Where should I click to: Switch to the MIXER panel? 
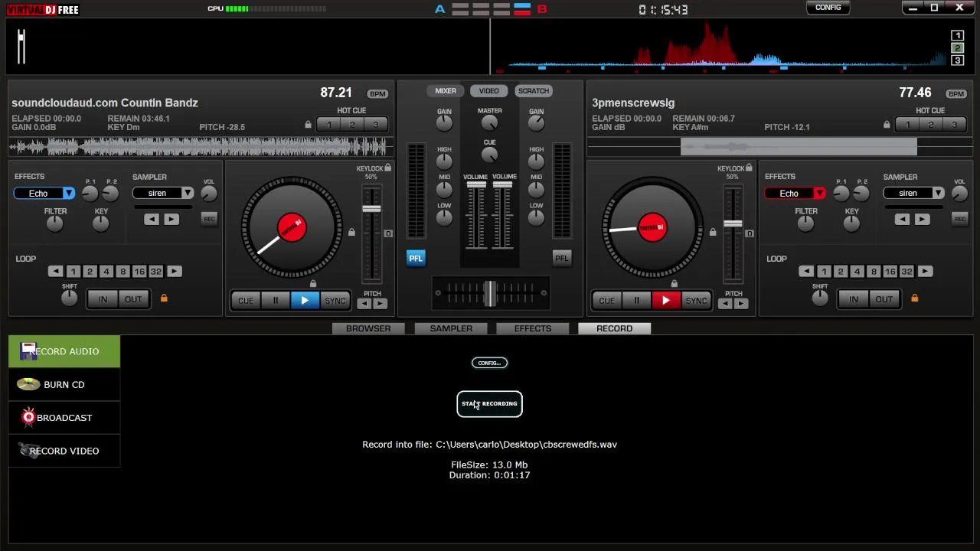(446, 91)
